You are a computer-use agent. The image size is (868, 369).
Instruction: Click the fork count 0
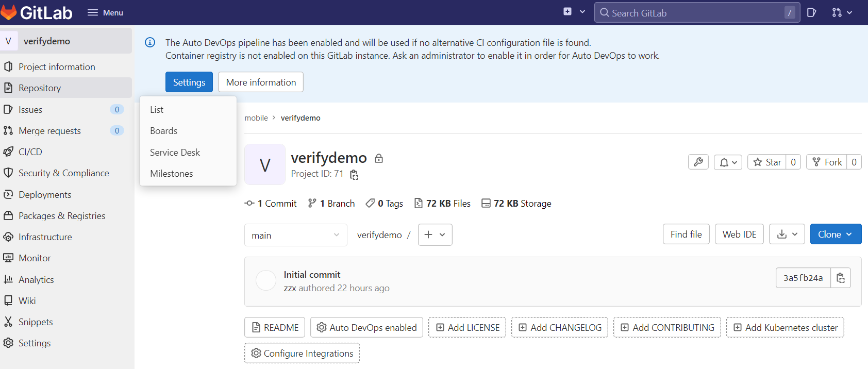[854, 162]
